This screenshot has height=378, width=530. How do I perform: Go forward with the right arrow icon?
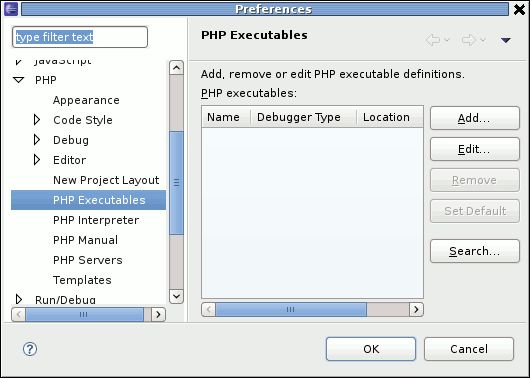pyautogui.click(x=469, y=40)
